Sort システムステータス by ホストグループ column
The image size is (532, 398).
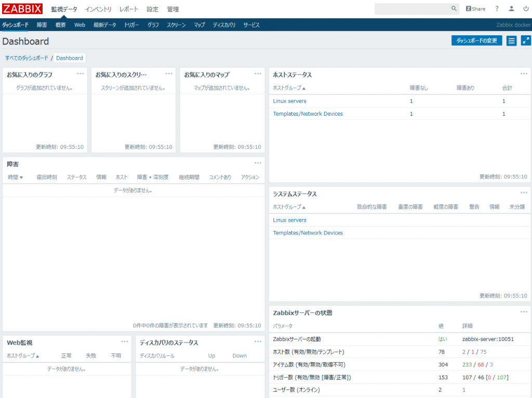(289, 207)
